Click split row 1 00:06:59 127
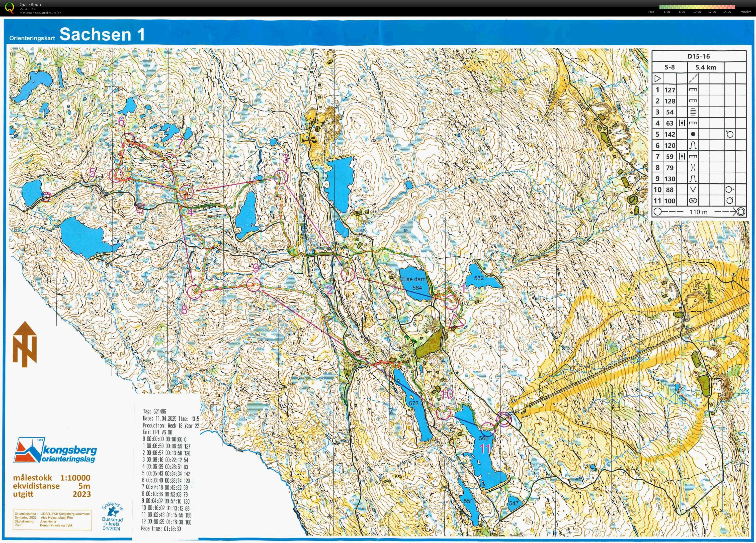 pos(166,446)
